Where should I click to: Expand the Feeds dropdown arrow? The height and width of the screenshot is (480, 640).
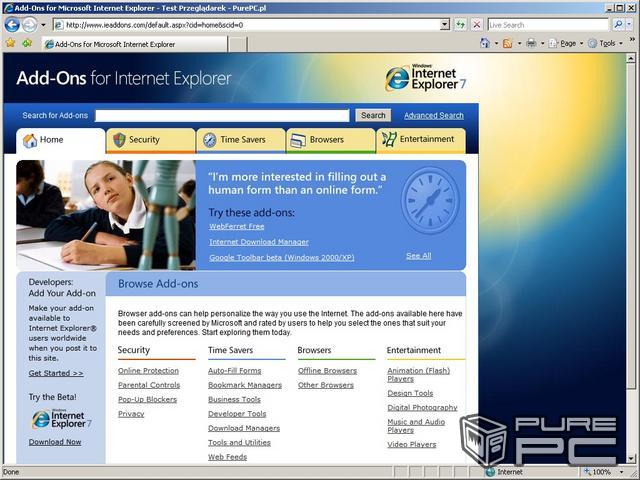(x=519, y=43)
